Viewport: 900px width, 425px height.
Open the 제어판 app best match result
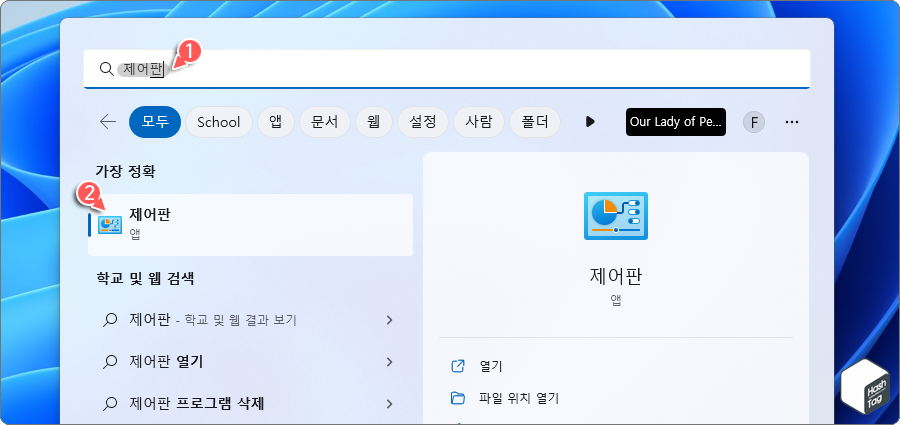(250, 225)
